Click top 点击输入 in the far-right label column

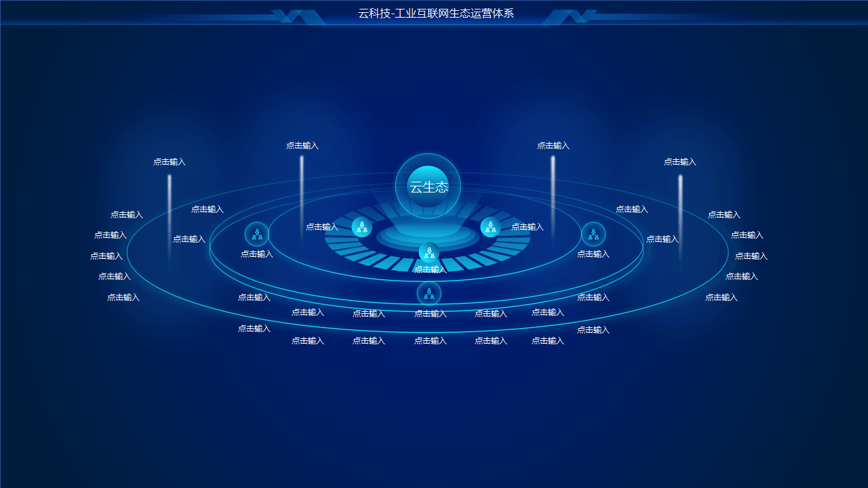coord(724,215)
